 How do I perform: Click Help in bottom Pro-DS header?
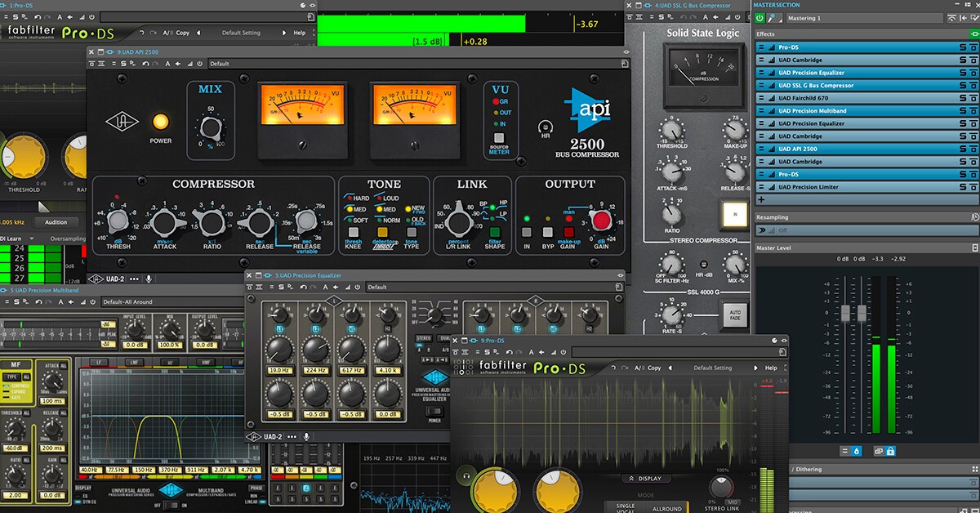coord(771,368)
